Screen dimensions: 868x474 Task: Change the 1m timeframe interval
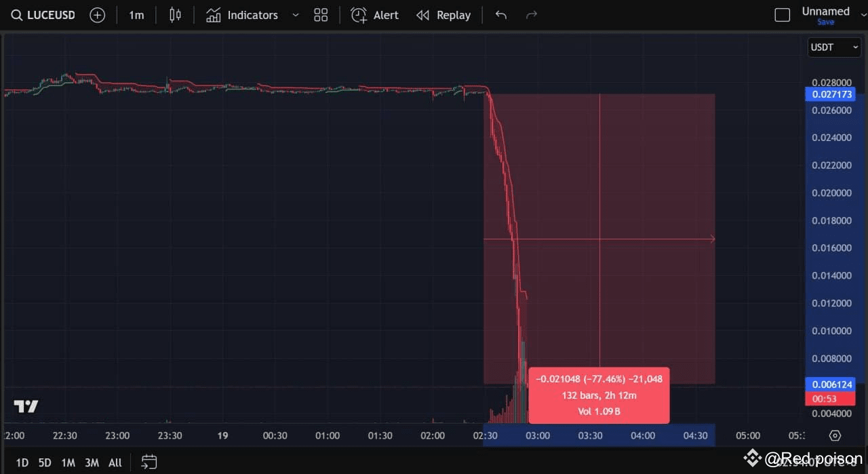click(136, 14)
